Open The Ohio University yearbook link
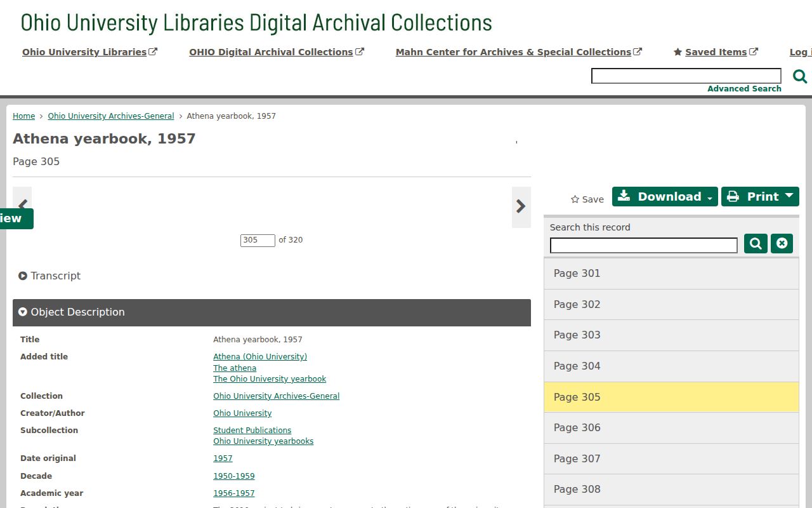Image resolution: width=812 pixels, height=508 pixels. tap(270, 379)
